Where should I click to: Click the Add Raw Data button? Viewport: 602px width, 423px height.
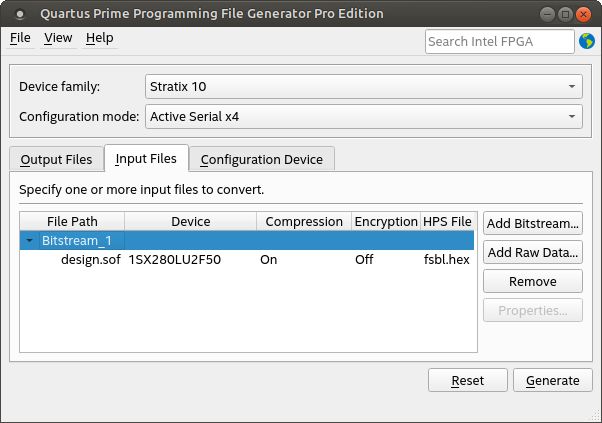(532, 252)
